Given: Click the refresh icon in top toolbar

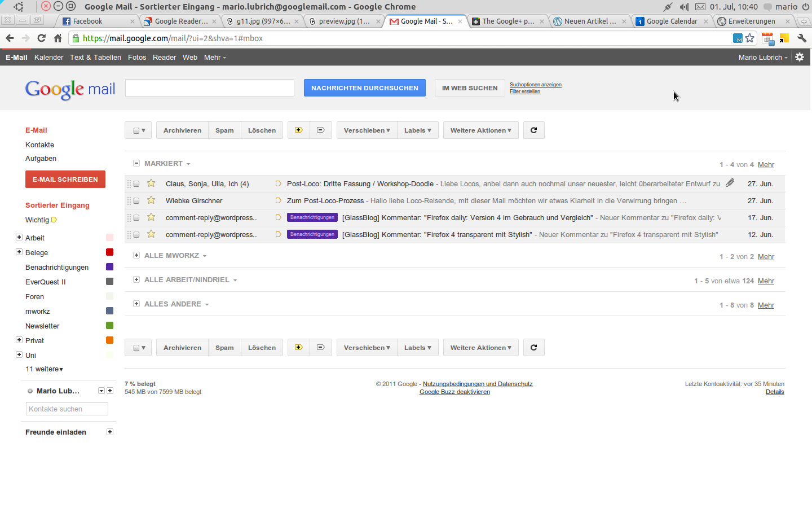Looking at the screenshot, I should point(533,130).
